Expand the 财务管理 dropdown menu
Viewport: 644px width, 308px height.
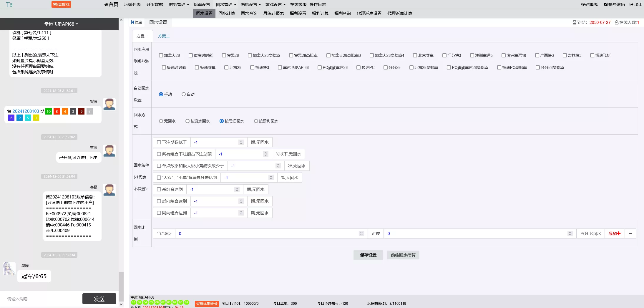pos(179,4)
